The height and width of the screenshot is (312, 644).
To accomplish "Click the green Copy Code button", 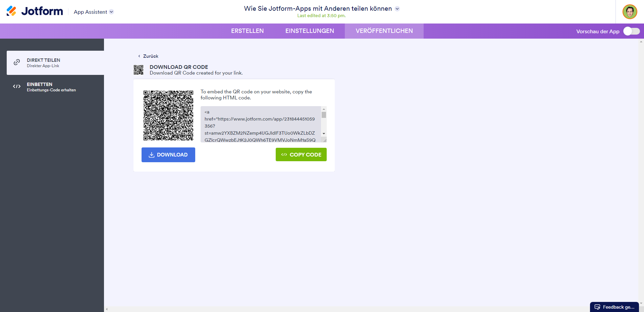I will (x=301, y=154).
